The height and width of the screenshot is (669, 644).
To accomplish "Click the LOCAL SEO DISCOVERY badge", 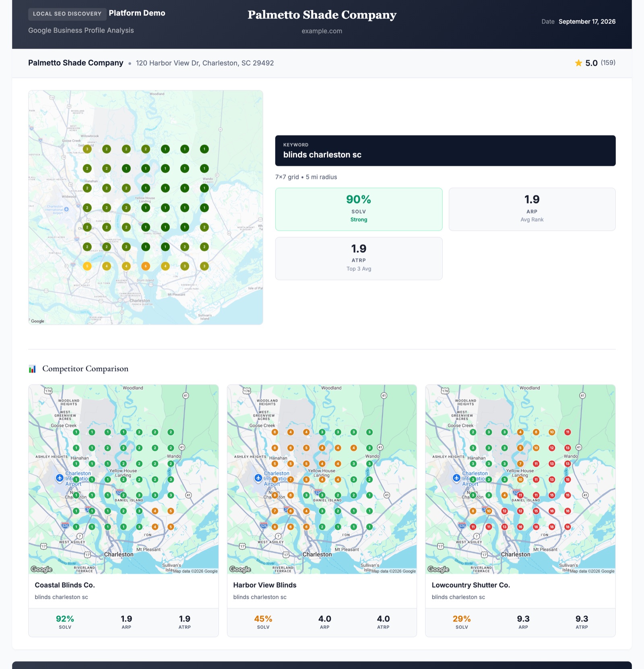I will pos(67,14).
